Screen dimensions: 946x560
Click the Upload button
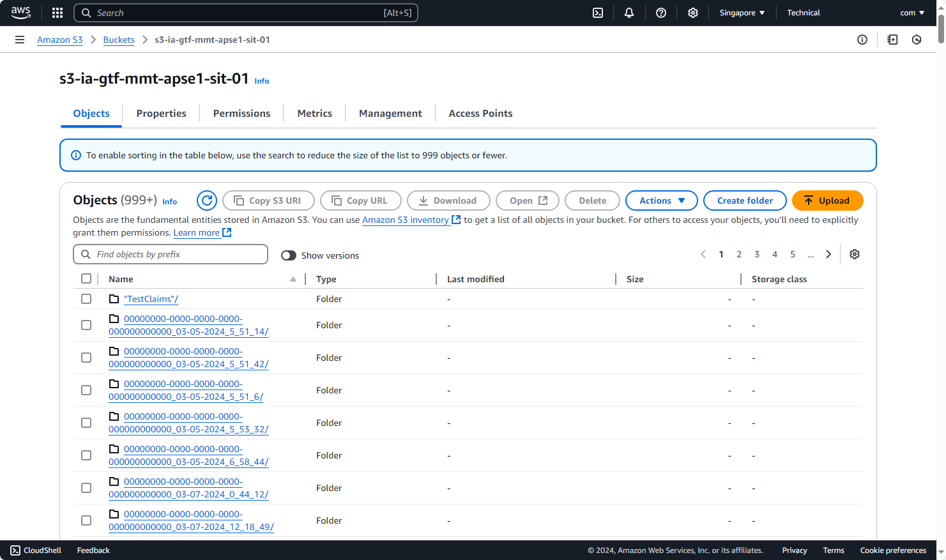[828, 201]
